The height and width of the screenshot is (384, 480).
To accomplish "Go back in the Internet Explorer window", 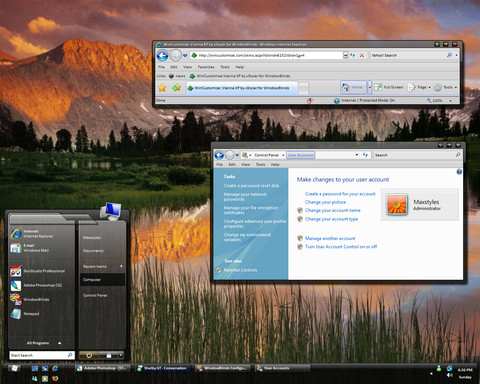I will (x=162, y=55).
